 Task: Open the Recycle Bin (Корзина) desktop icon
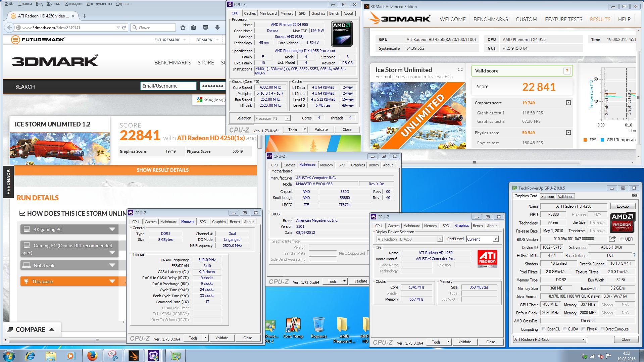[x=318, y=328]
